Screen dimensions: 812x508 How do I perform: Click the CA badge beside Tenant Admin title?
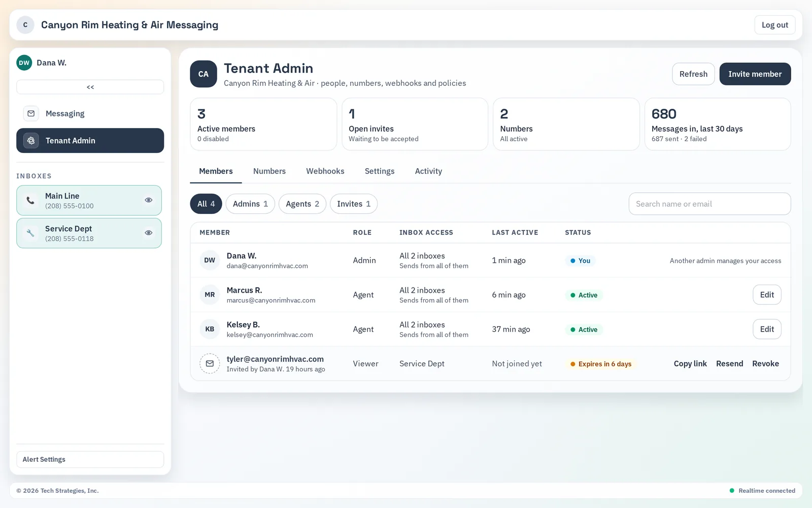tap(204, 74)
